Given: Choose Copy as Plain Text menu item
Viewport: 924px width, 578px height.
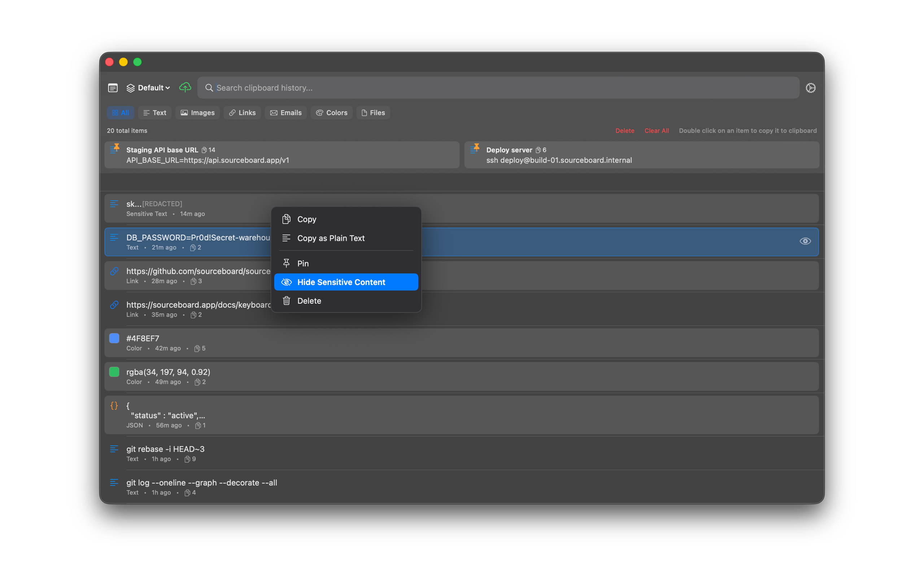Looking at the screenshot, I should click(x=346, y=238).
